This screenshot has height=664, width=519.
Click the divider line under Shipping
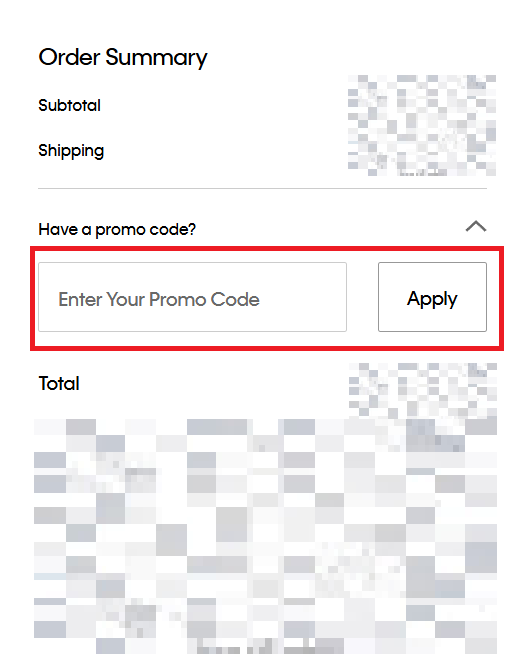[262, 188]
